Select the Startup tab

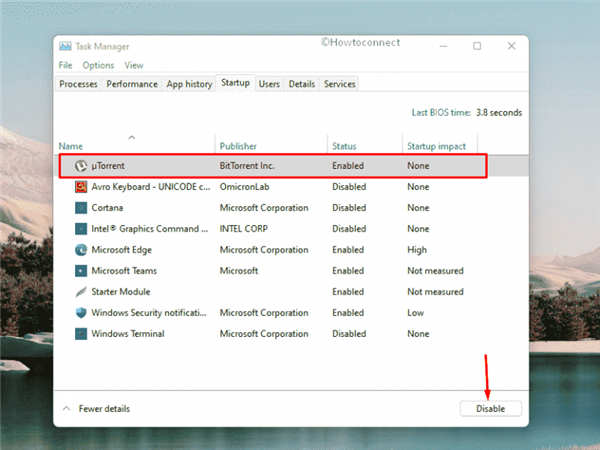click(235, 83)
